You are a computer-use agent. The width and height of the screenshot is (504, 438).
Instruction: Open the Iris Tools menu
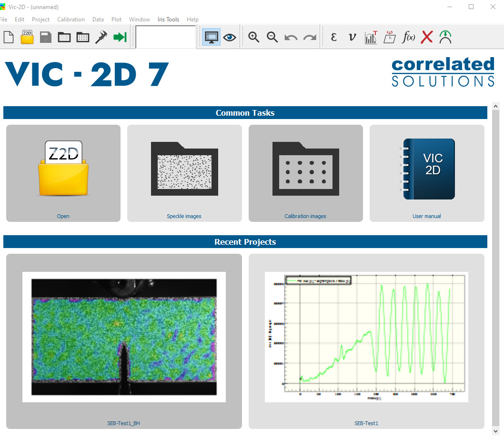168,19
